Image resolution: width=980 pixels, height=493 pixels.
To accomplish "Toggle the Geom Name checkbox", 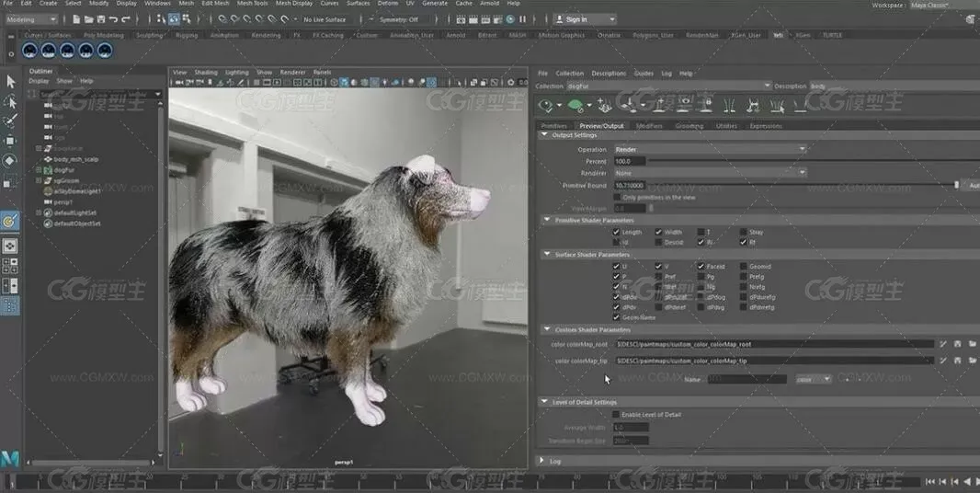I will tap(616, 317).
